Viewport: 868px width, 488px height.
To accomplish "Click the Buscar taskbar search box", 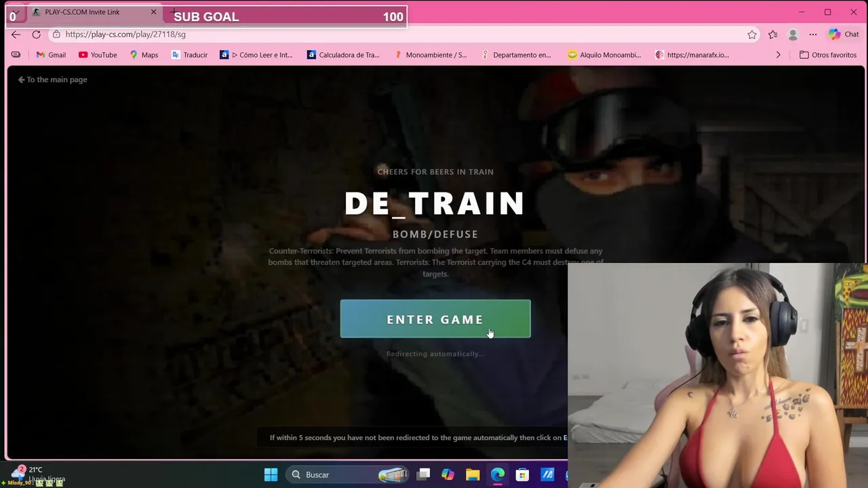I will (347, 474).
